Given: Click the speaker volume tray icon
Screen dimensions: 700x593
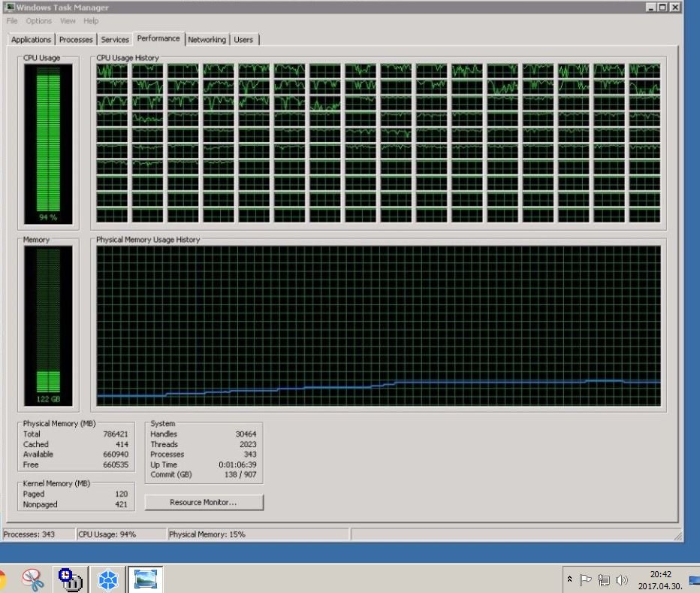Looking at the screenshot, I should pos(621,580).
